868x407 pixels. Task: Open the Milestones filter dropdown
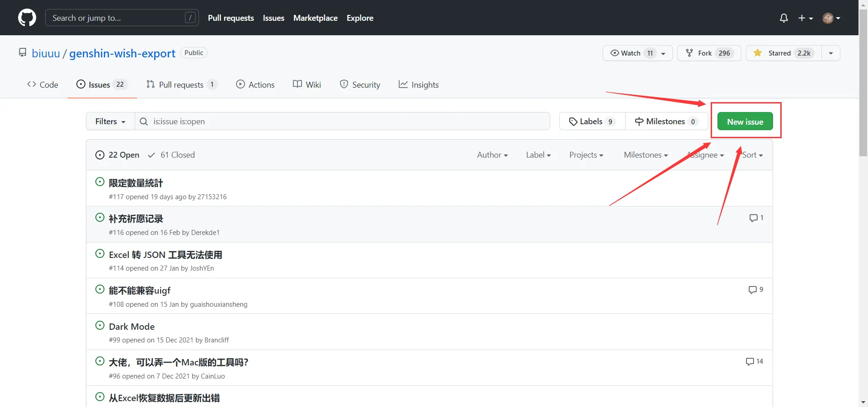pos(646,155)
